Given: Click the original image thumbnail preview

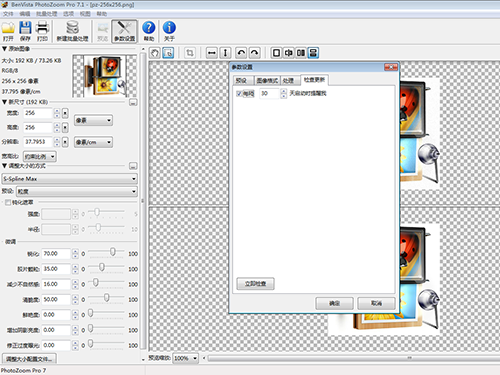Looking at the screenshot, I should pos(105,76).
